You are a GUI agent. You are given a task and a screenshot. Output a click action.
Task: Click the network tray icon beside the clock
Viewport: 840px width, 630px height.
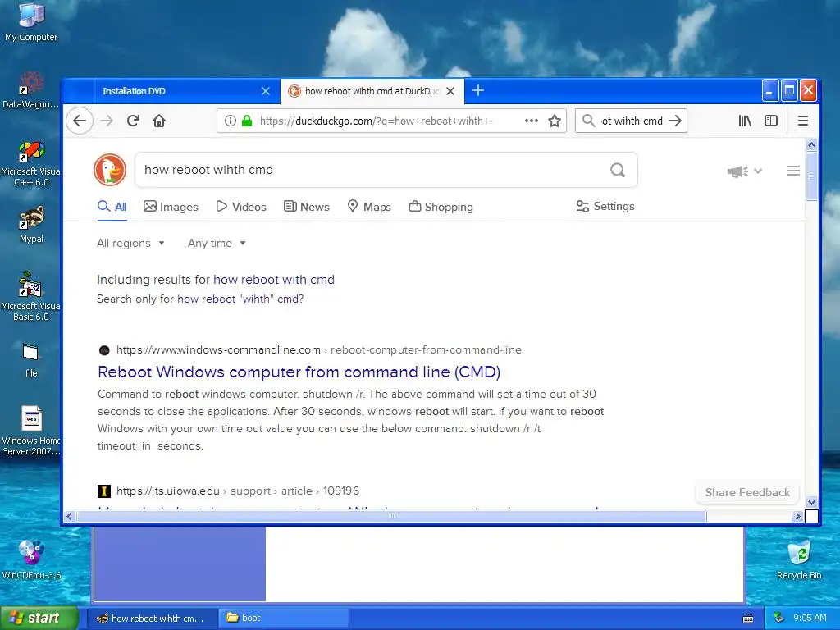pyautogui.click(x=779, y=619)
